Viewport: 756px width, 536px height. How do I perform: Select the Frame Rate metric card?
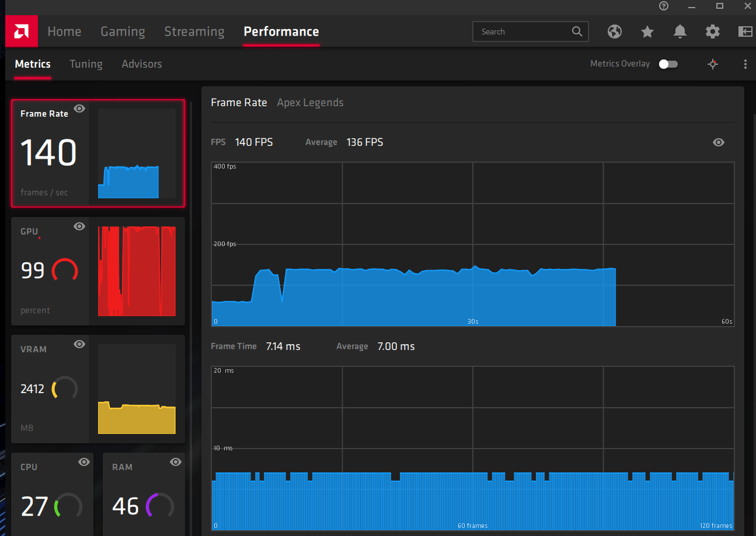point(98,153)
